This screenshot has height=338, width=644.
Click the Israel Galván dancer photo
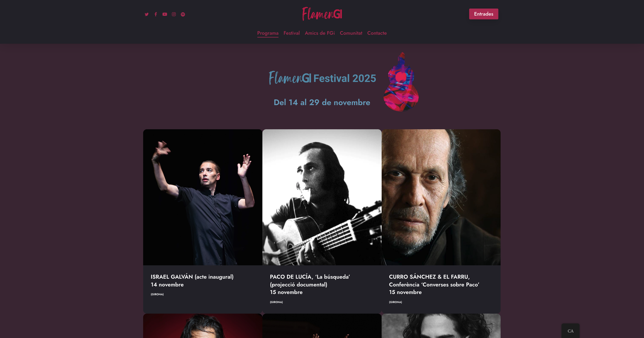click(203, 197)
